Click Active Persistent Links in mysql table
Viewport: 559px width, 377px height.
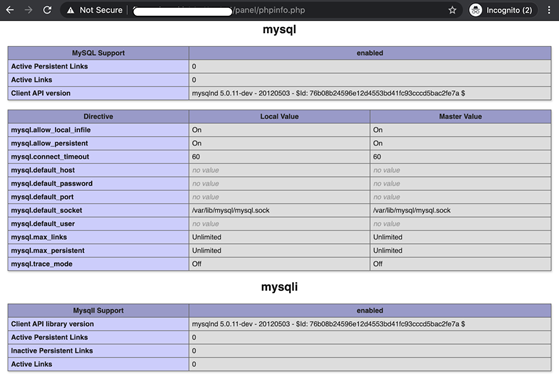(49, 66)
